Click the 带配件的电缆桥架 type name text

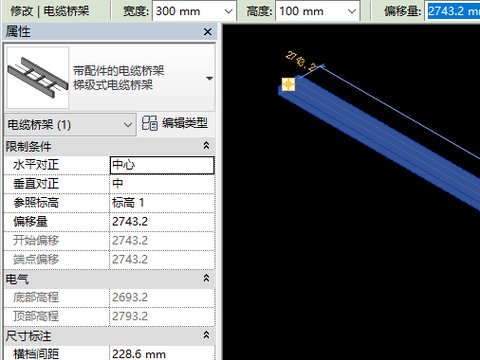coord(119,71)
